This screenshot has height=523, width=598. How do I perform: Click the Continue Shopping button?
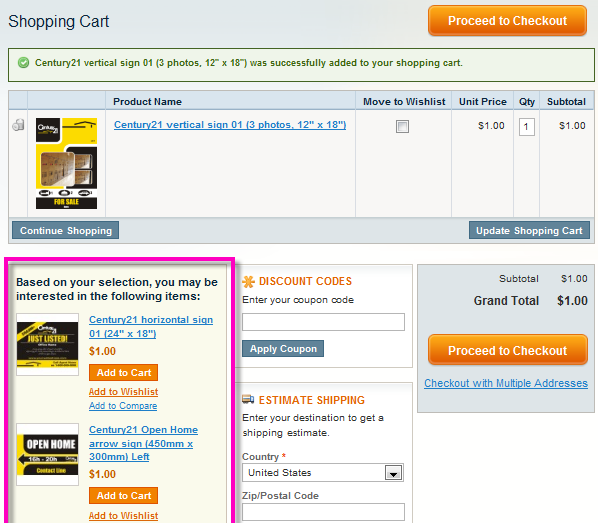tap(66, 230)
